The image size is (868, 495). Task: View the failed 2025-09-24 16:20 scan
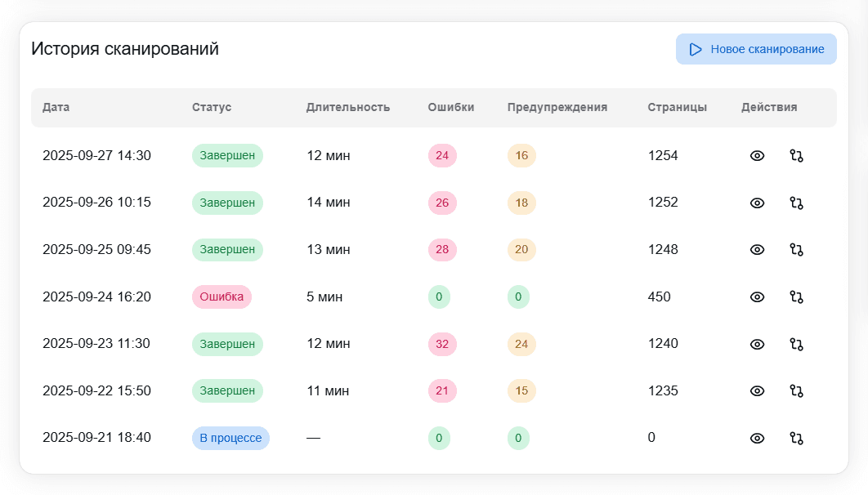[757, 297]
